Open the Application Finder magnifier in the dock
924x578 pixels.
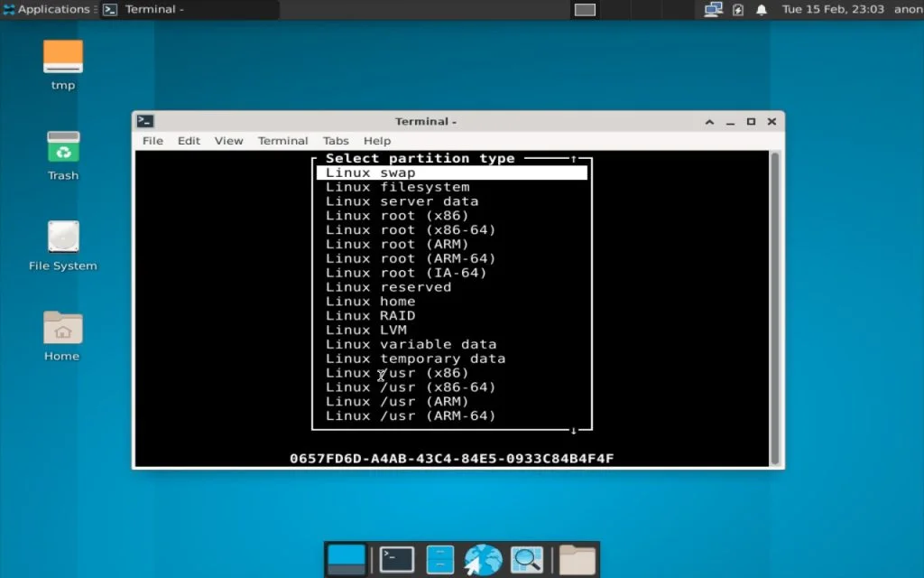(x=528, y=558)
